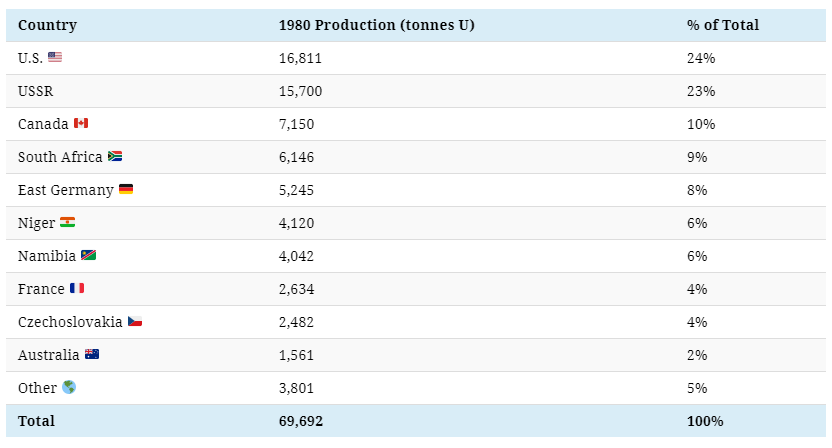Click the U.S. flag icon
Image resolution: width=832 pixels, height=448 pixels.
[55, 58]
